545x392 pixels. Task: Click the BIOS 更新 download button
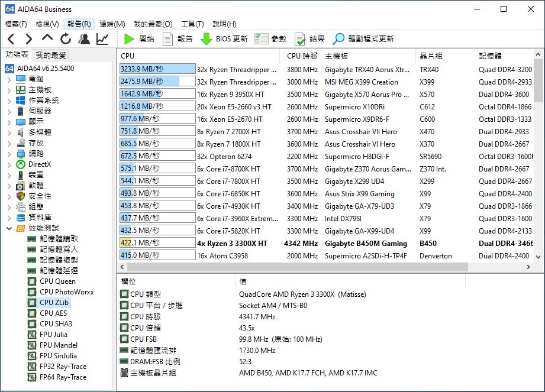click(224, 39)
